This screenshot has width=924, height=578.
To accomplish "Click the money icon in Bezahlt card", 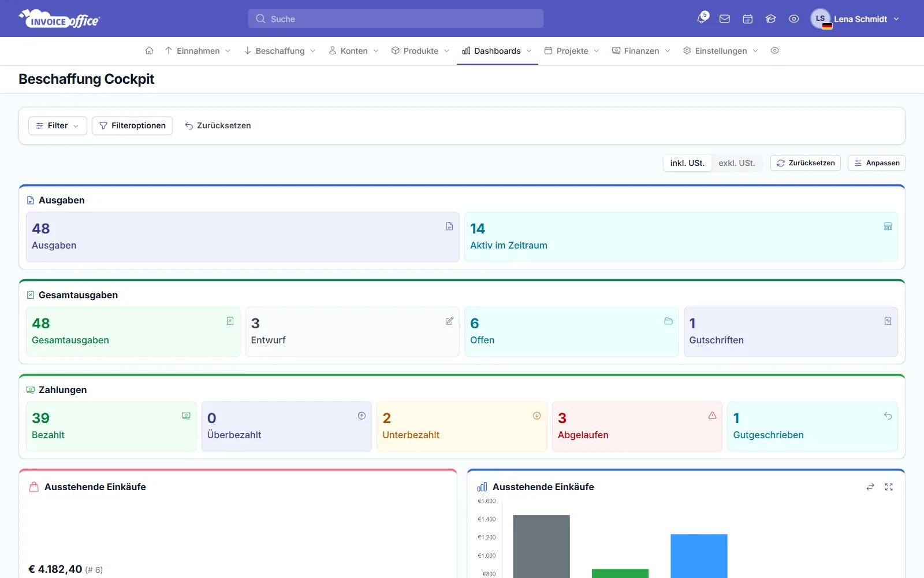I will click(186, 416).
